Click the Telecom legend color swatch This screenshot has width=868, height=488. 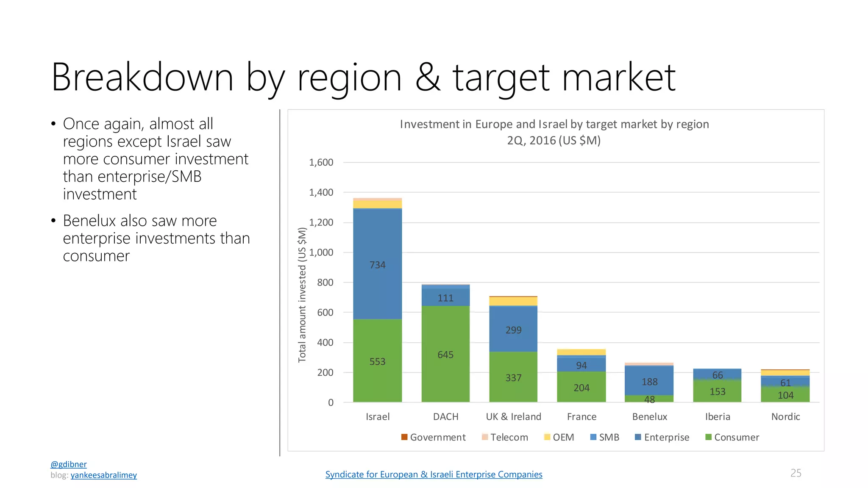click(x=485, y=437)
